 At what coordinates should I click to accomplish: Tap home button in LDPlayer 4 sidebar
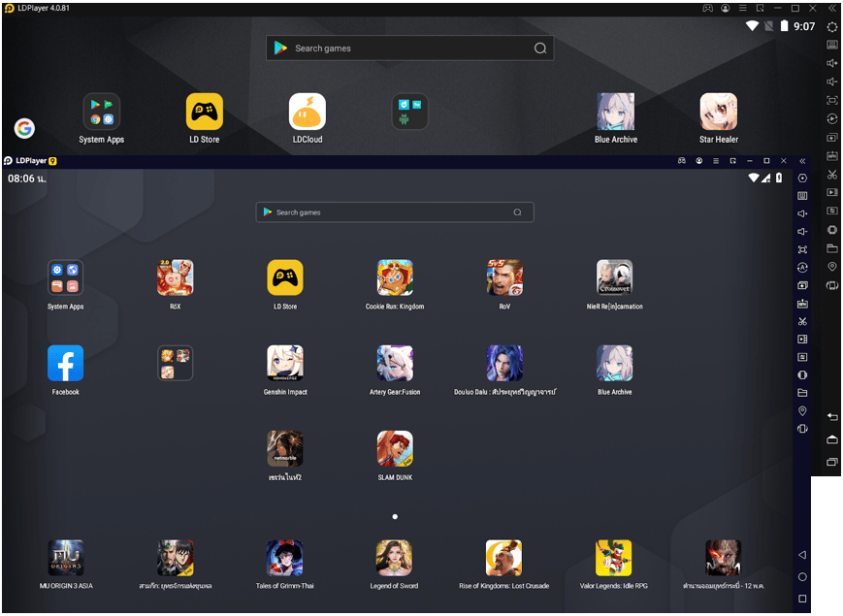(832, 439)
